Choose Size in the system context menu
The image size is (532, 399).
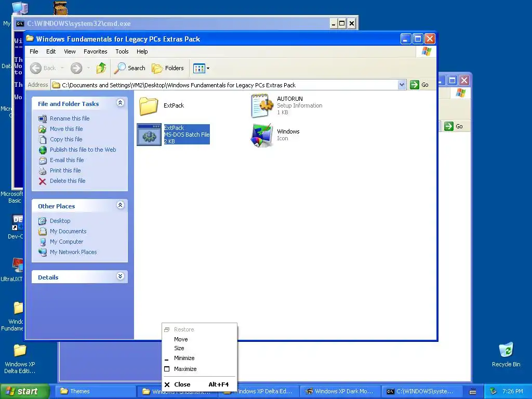[x=199, y=348]
